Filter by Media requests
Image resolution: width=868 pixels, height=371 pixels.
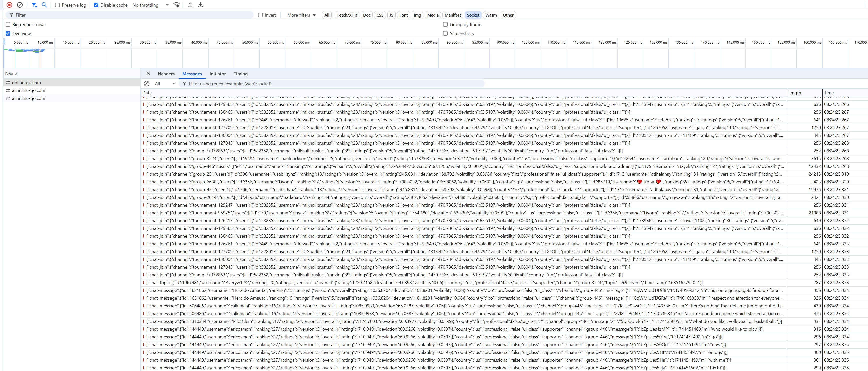point(433,15)
